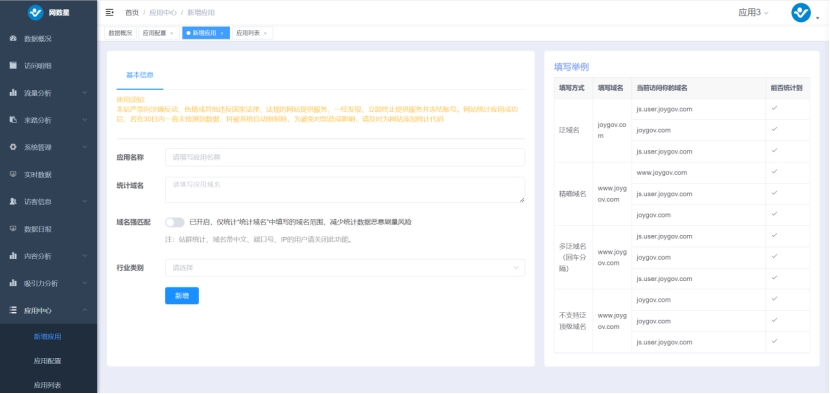The width and height of the screenshot is (830, 394).
Task: Expand the 系统管理 submenu chevron
Action: (85, 147)
